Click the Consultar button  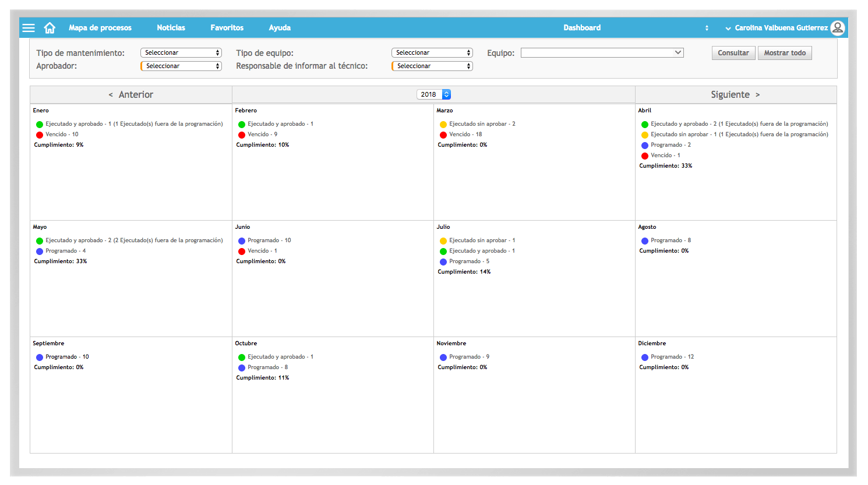click(733, 53)
